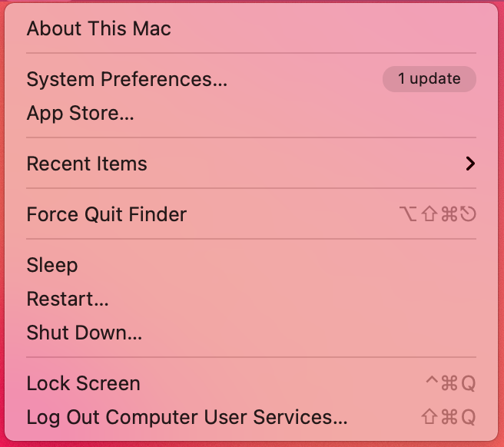Select Restart… from the menu

coord(68,299)
